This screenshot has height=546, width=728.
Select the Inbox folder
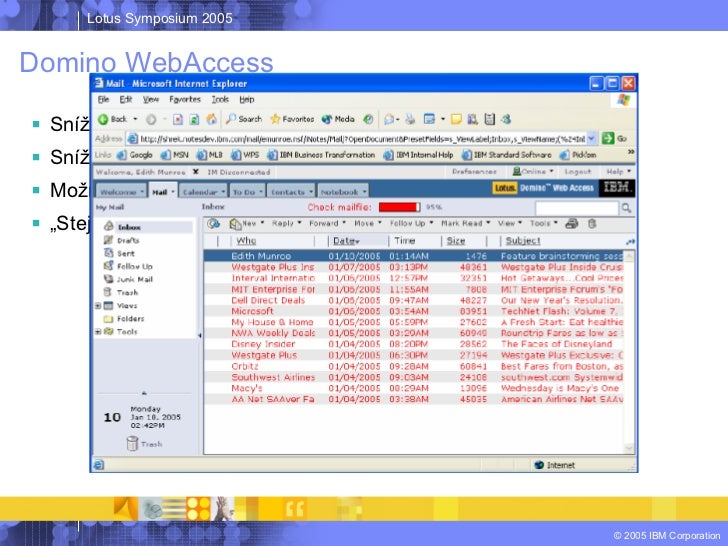[129, 227]
